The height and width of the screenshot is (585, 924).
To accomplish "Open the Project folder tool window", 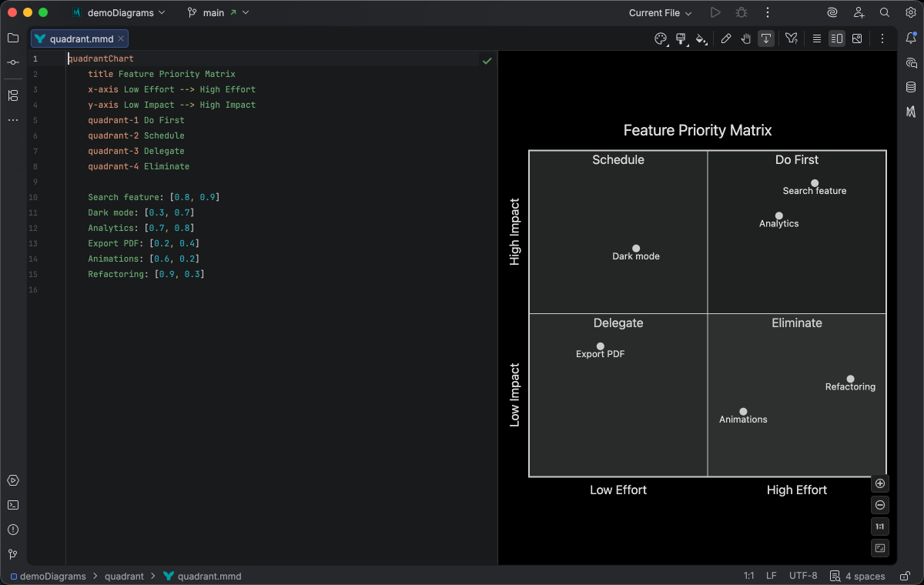I will 13,38.
